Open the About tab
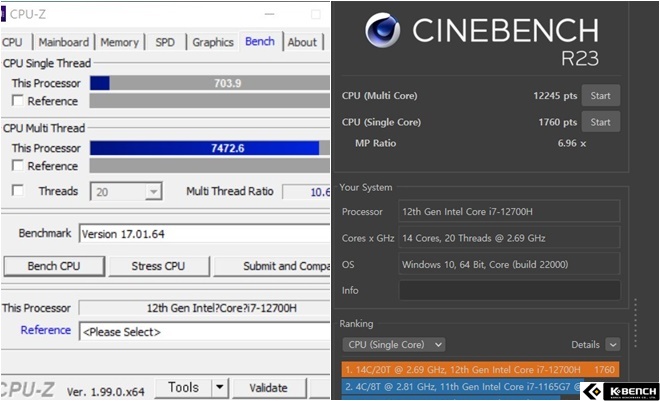Screen dimensions: 660x401 point(302,42)
